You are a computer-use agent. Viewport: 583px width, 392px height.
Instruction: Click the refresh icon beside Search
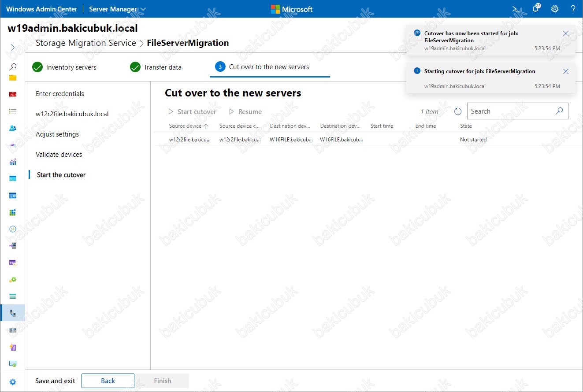(457, 111)
